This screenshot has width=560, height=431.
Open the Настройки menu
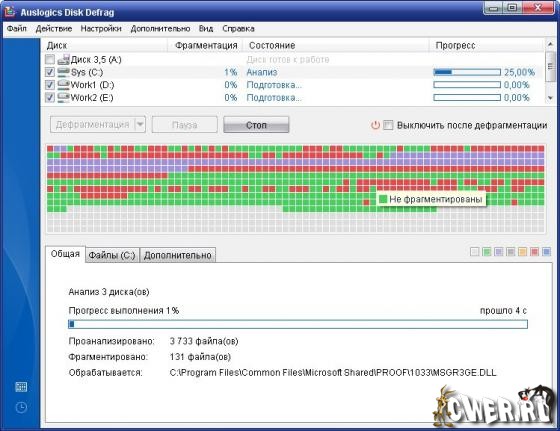pos(101,29)
